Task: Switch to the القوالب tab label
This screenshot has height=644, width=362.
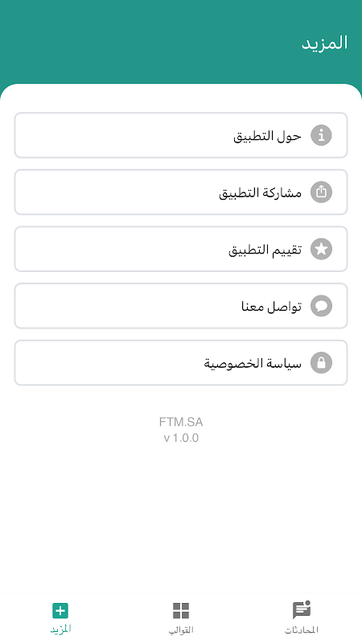Action: (x=181, y=630)
